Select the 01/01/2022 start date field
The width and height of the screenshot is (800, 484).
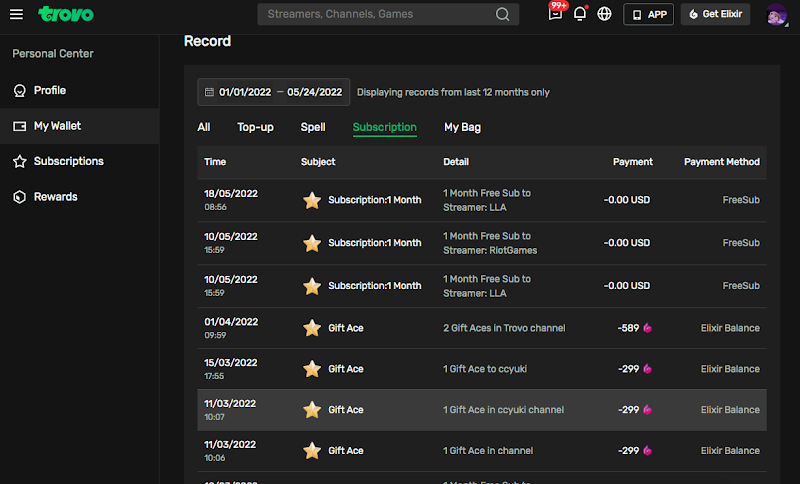point(245,92)
